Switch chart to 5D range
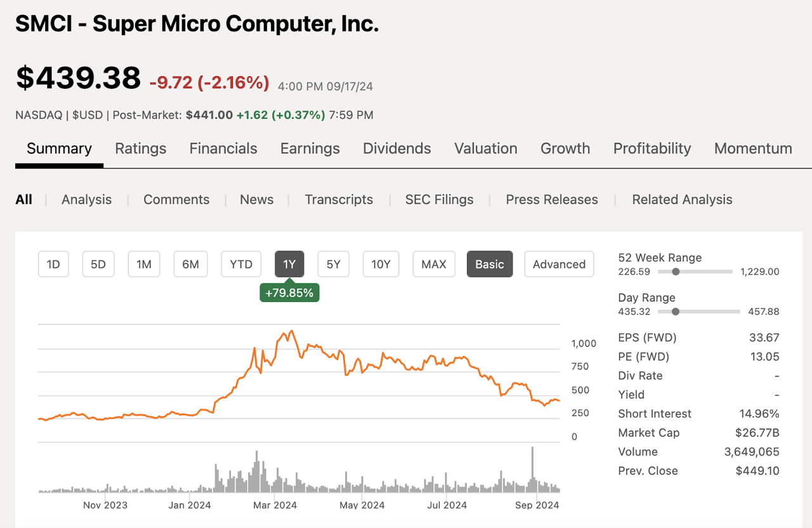The width and height of the screenshot is (812, 528). (x=98, y=264)
